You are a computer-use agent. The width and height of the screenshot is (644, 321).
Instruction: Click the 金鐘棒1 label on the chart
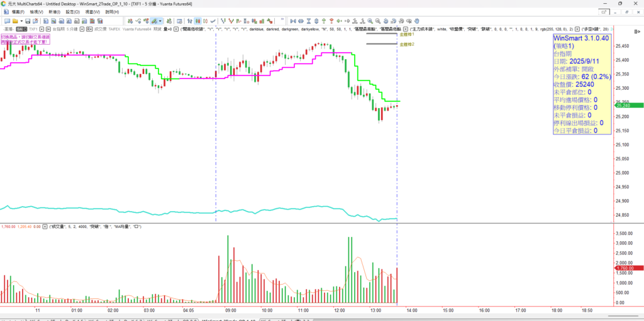[x=406, y=36]
